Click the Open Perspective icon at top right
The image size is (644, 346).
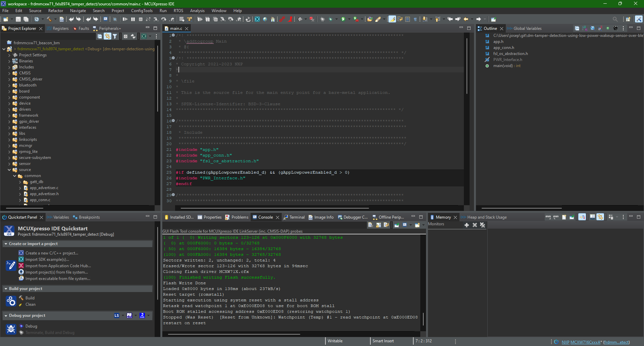(x=628, y=19)
